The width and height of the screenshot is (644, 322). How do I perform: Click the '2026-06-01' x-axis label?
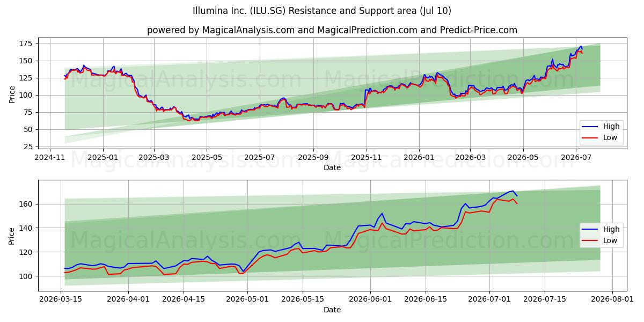point(371,299)
